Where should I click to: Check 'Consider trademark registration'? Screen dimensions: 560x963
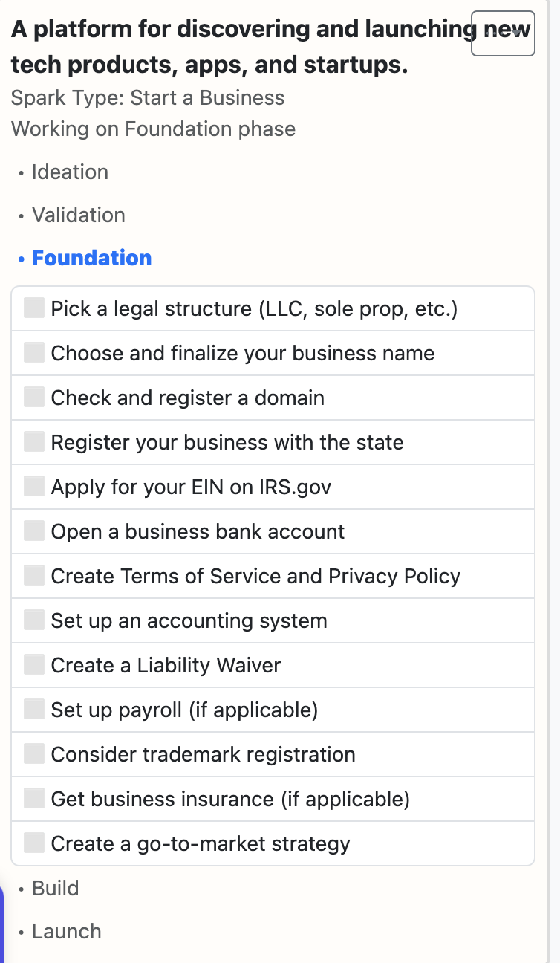(x=34, y=753)
